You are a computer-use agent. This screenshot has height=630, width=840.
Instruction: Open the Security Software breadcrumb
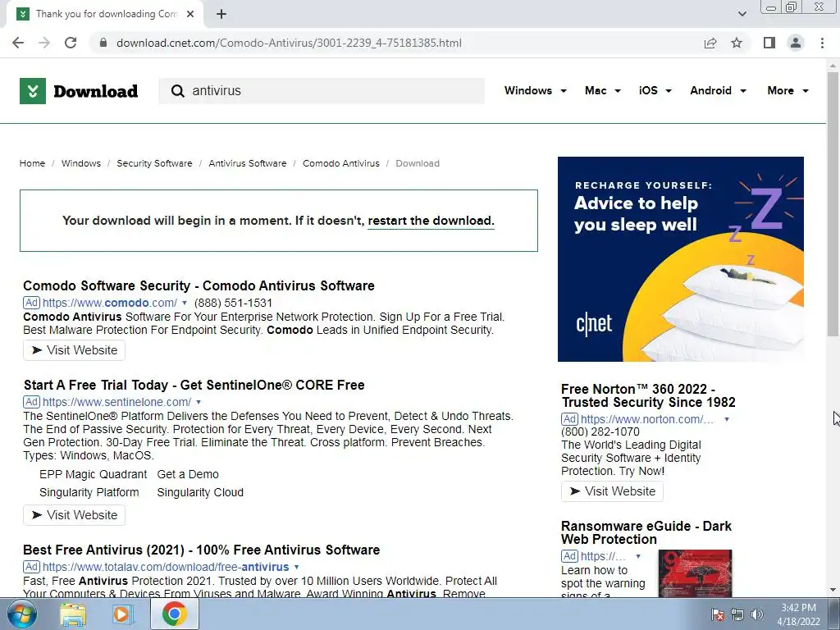pyautogui.click(x=154, y=163)
